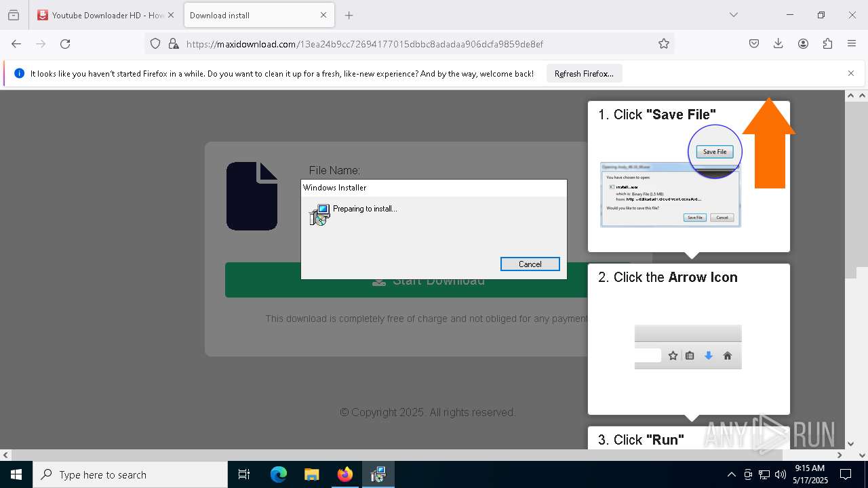Cancel the Windows Installer dialog

click(x=530, y=264)
